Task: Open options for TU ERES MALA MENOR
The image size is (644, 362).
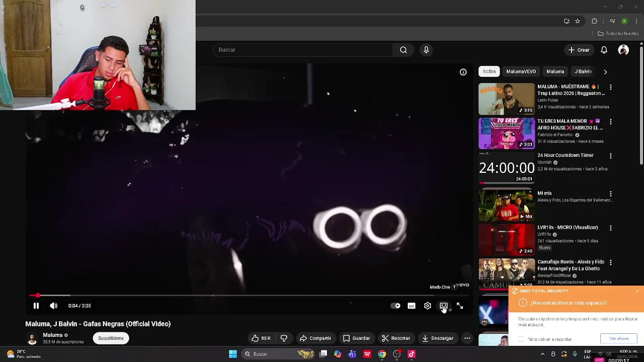Action: point(611,122)
